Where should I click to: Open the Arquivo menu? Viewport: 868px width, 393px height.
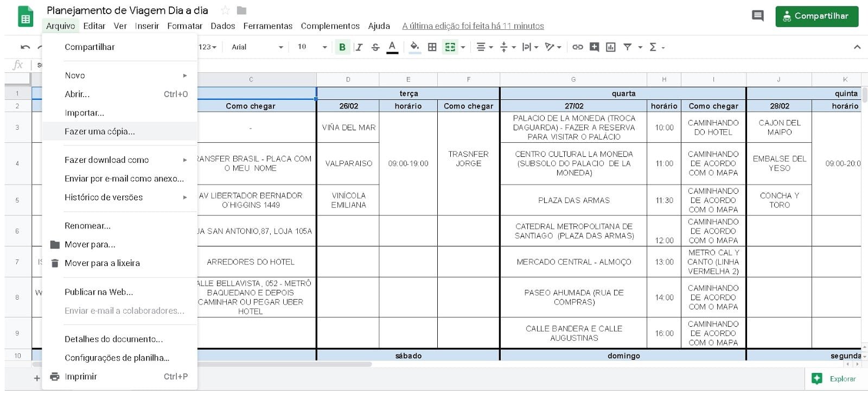click(60, 26)
